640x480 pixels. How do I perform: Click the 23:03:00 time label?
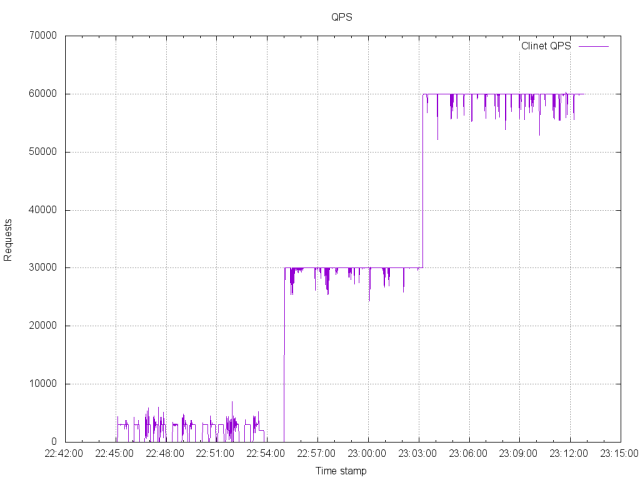pyautogui.click(x=418, y=453)
